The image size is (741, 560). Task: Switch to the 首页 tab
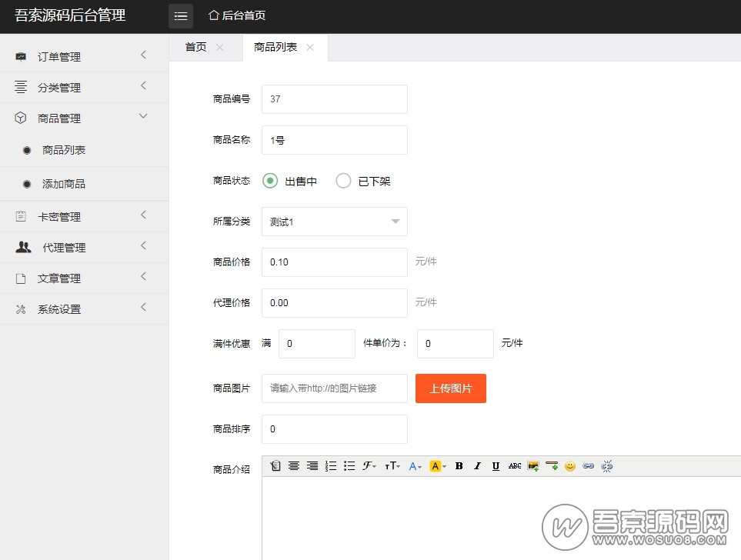click(196, 47)
